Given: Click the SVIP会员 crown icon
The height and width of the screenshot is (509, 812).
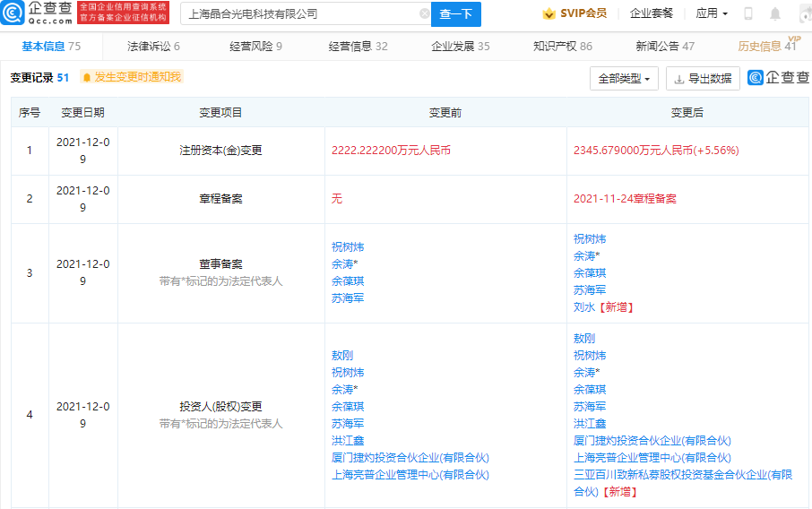Looking at the screenshot, I should pos(549,14).
